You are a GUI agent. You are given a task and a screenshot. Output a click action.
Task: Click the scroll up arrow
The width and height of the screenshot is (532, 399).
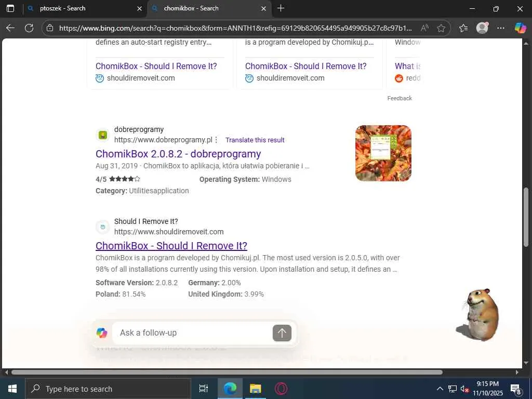pyautogui.click(x=526, y=43)
